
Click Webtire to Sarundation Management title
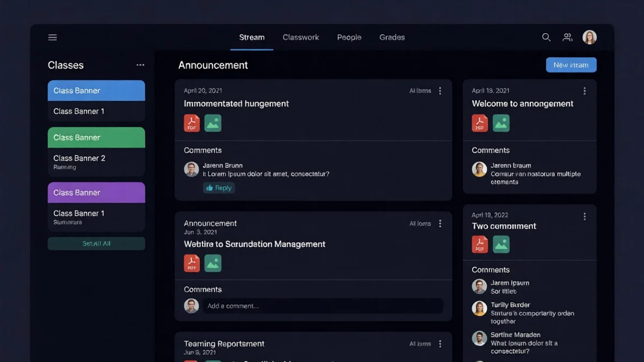pyautogui.click(x=254, y=244)
